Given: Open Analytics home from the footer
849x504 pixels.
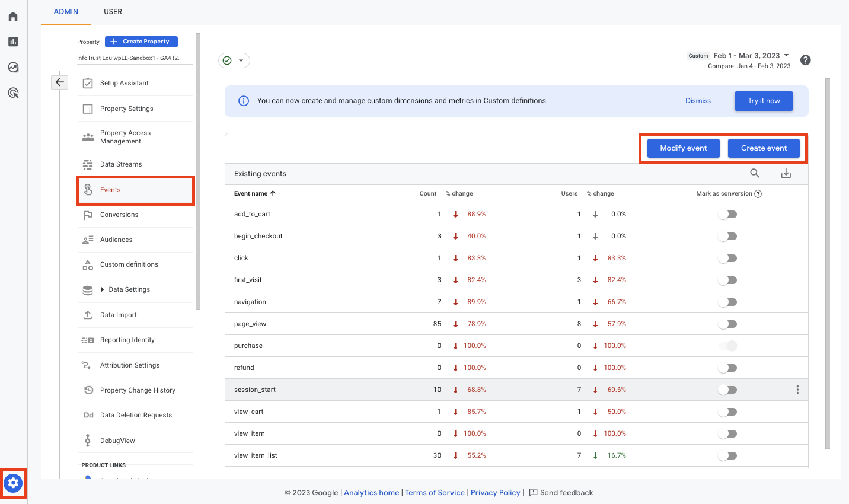Looking at the screenshot, I should click(x=371, y=492).
